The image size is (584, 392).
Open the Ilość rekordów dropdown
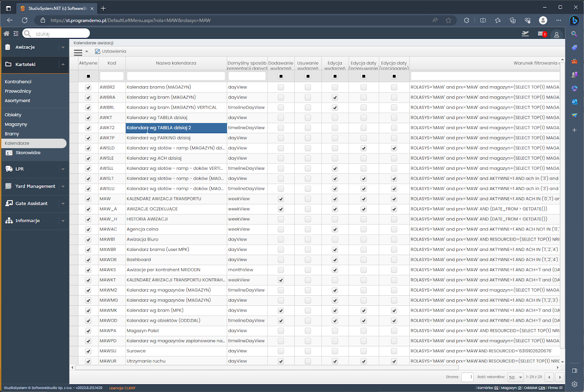[516, 377]
